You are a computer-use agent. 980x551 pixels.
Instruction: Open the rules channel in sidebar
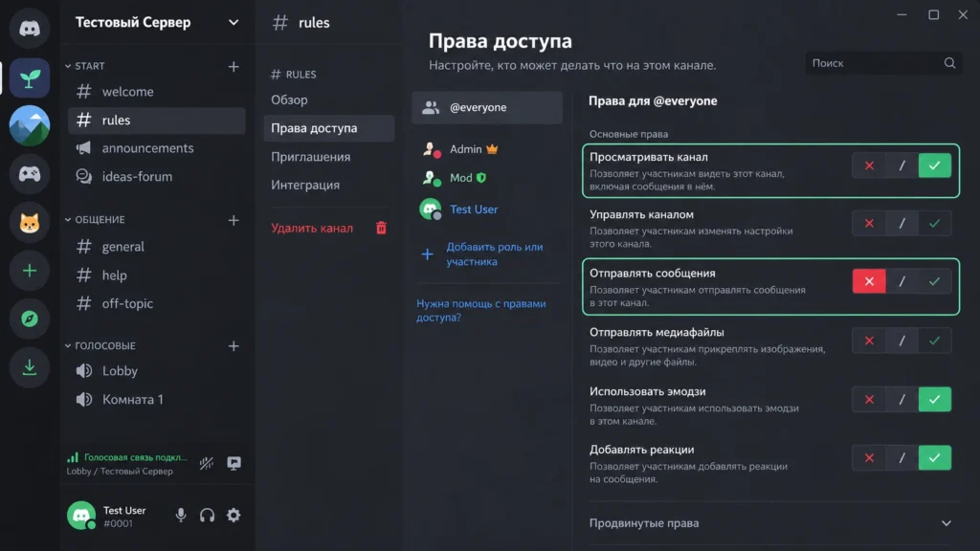[x=156, y=120]
